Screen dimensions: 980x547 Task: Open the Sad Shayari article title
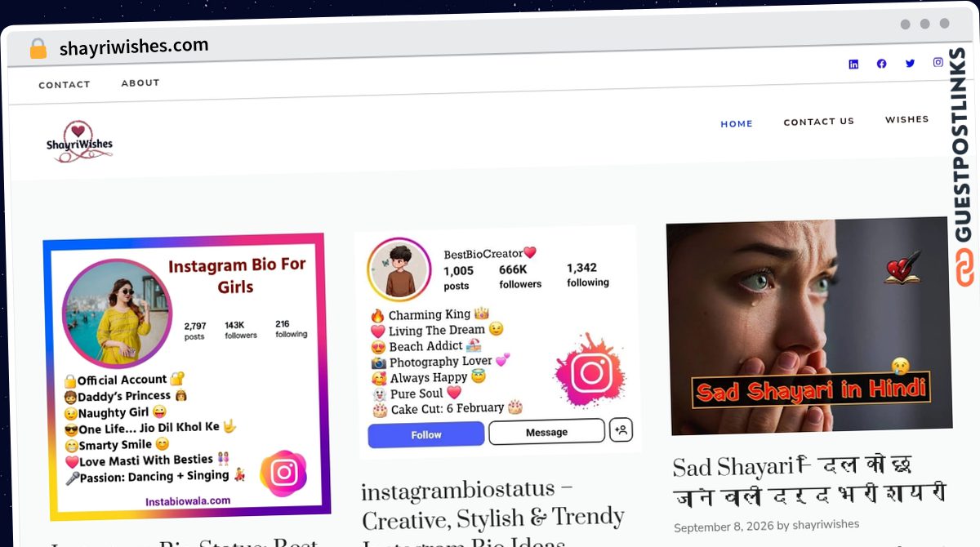pos(808,480)
